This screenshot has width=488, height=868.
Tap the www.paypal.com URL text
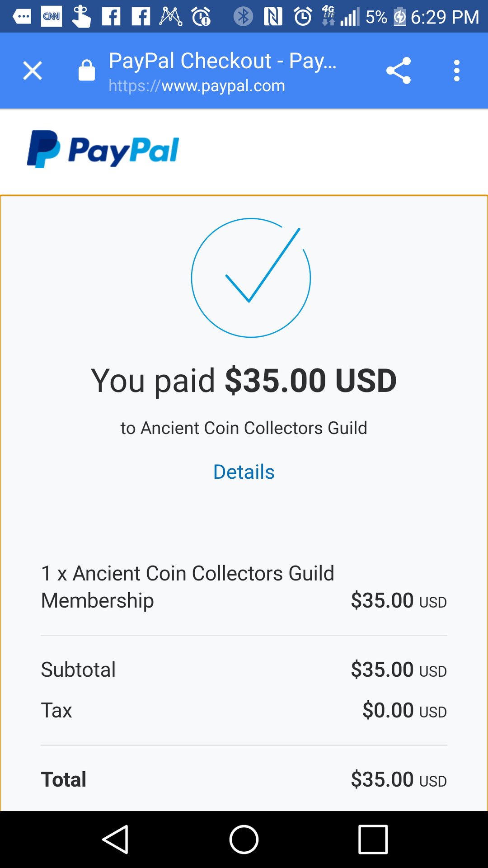click(197, 86)
